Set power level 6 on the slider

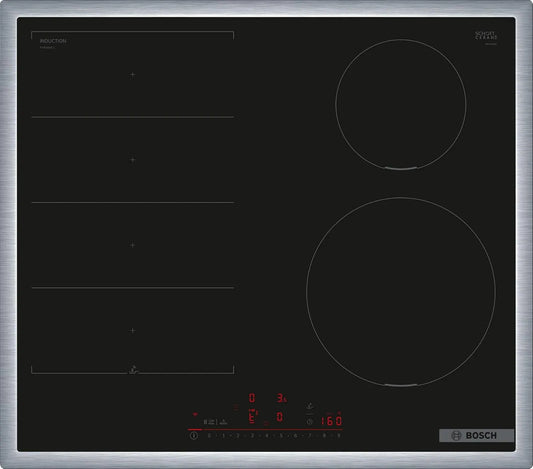tap(295, 435)
